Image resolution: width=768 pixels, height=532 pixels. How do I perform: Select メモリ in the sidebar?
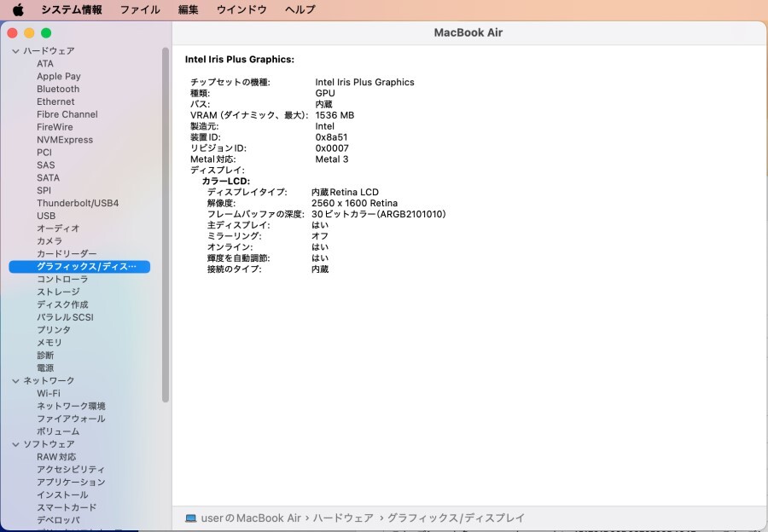coord(49,343)
